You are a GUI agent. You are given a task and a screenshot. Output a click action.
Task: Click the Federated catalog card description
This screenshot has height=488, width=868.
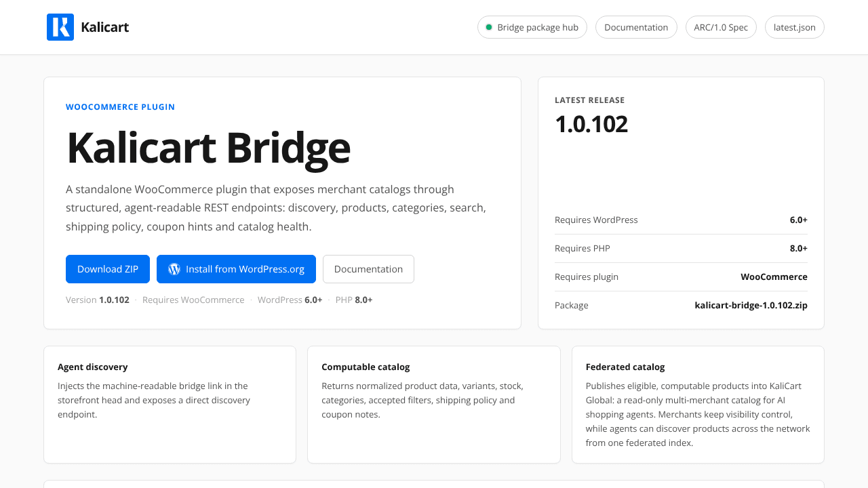[698, 414]
